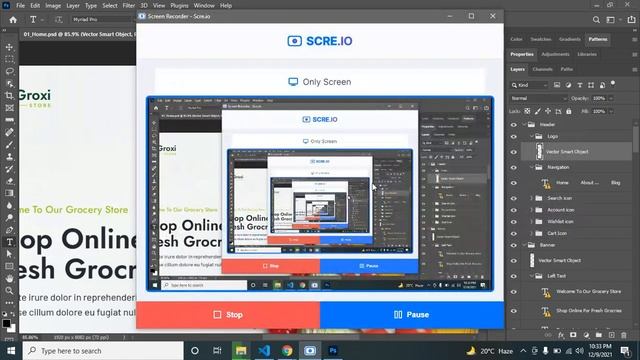Filter layers by adjustment layer icon

coord(568,85)
